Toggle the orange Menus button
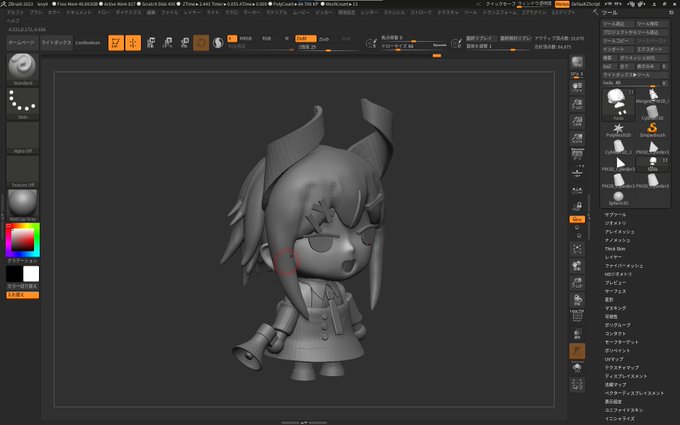The width and height of the screenshot is (680, 425). (x=562, y=4)
